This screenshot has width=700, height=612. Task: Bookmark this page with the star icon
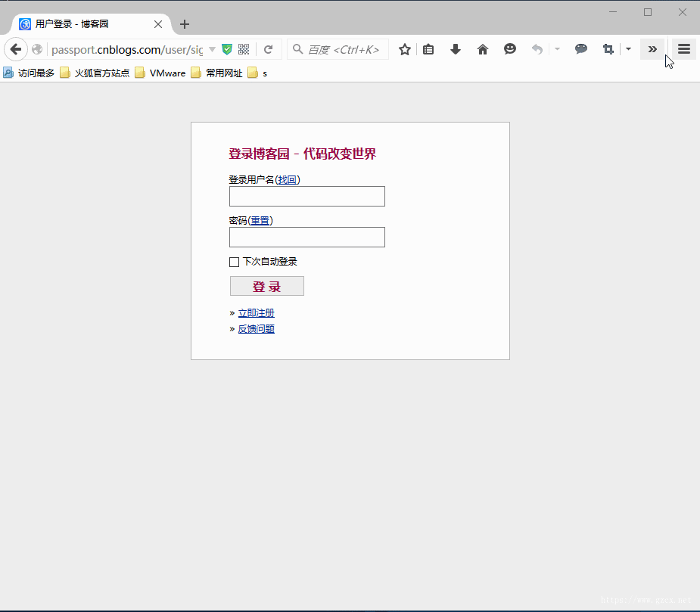[405, 49]
